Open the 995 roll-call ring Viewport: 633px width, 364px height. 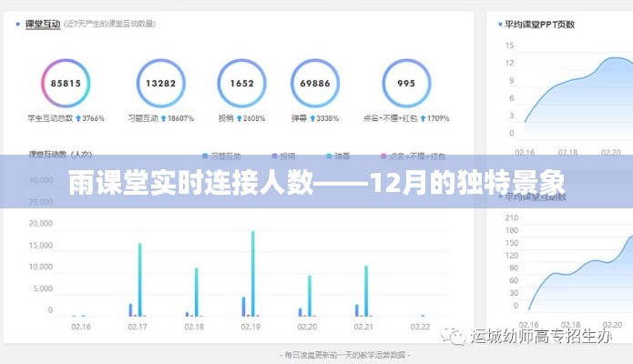coord(406,83)
